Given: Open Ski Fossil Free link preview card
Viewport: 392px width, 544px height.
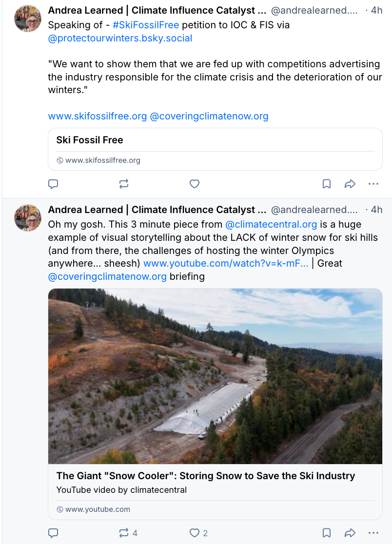Looking at the screenshot, I should pos(215,149).
